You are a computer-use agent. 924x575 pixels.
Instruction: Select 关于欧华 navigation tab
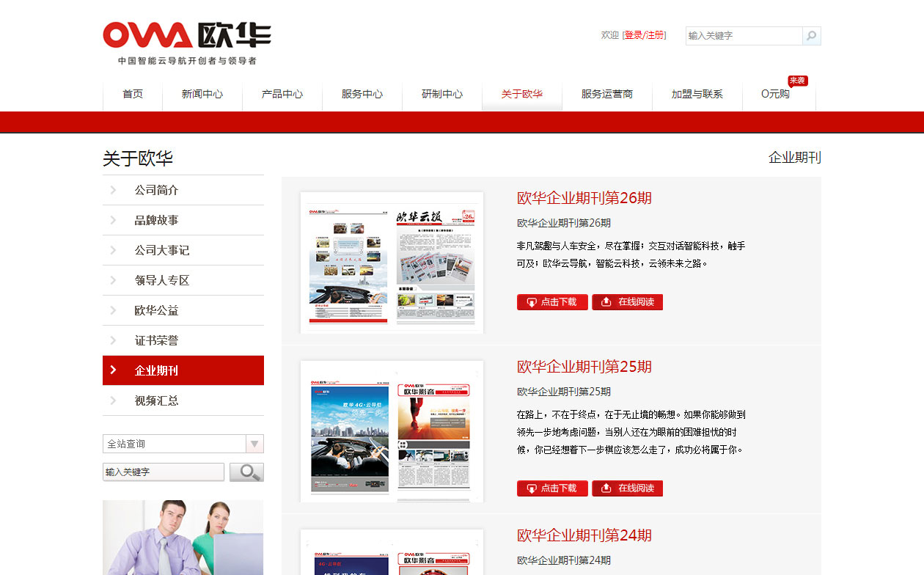pos(522,94)
